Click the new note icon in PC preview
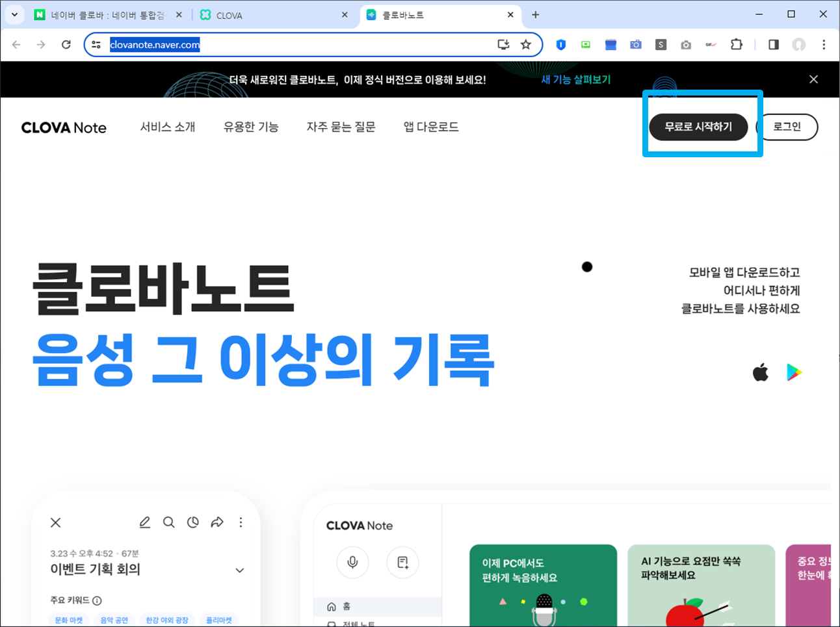Viewport: 840px width, 627px height. [402, 562]
